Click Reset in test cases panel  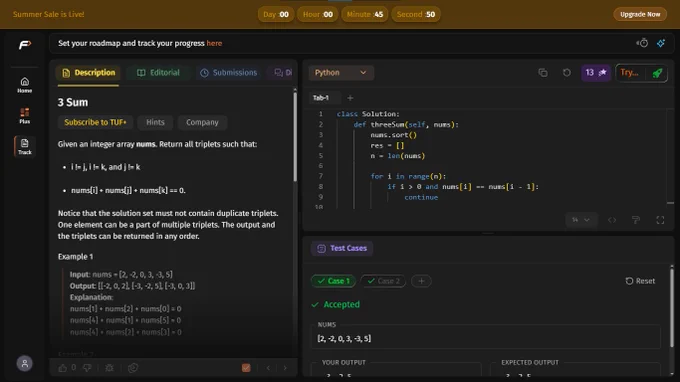coord(640,281)
